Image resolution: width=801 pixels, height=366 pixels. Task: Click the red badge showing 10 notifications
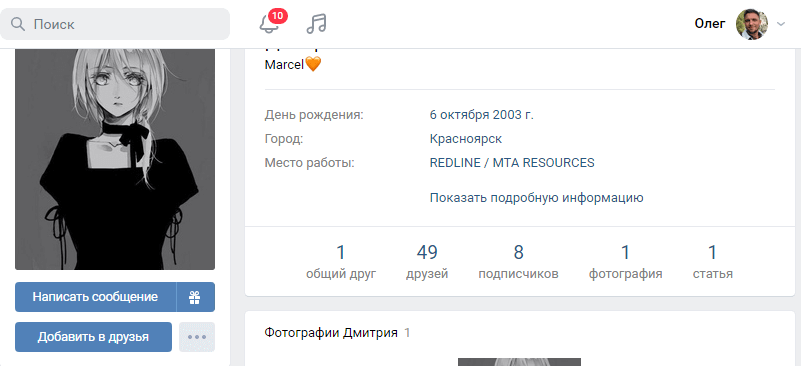point(278,15)
